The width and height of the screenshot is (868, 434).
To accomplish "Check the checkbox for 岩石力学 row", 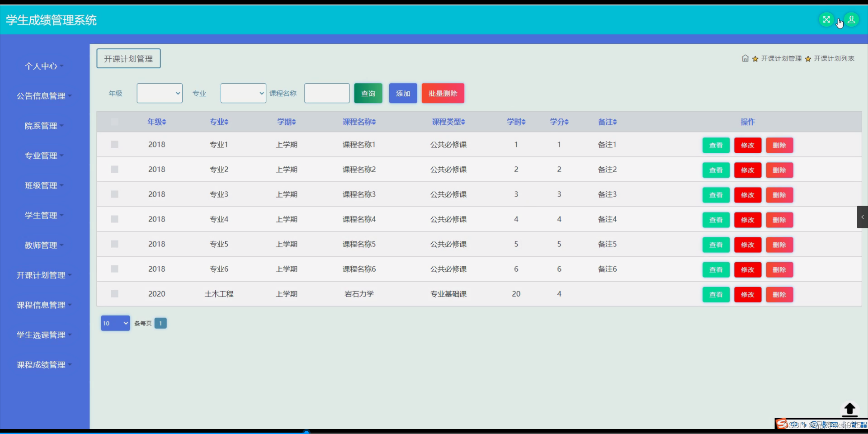I will point(114,294).
